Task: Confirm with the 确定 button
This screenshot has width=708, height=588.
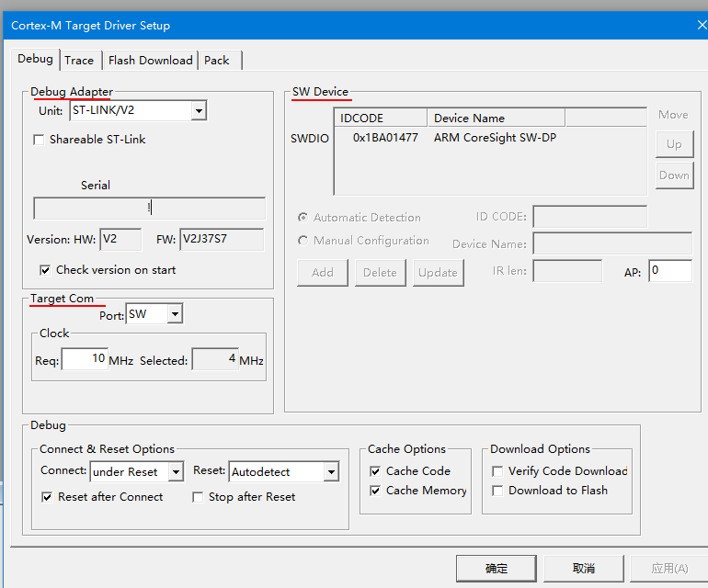Action: [497, 569]
